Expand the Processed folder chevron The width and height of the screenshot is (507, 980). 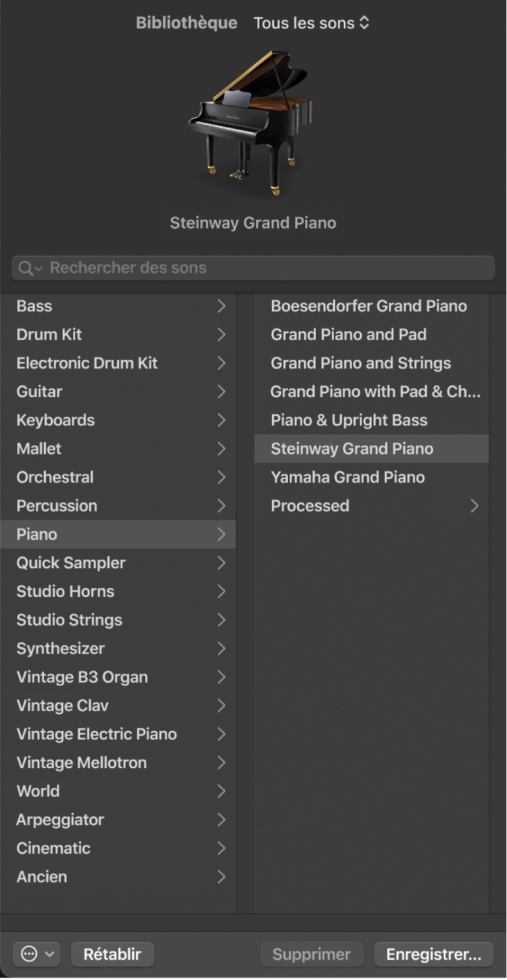(x=474, y=506)
